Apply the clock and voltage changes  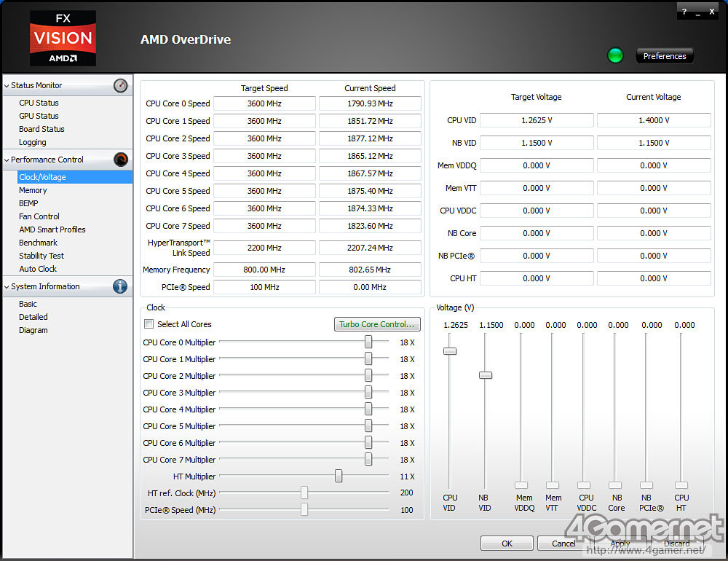click(x=620, y=543)
